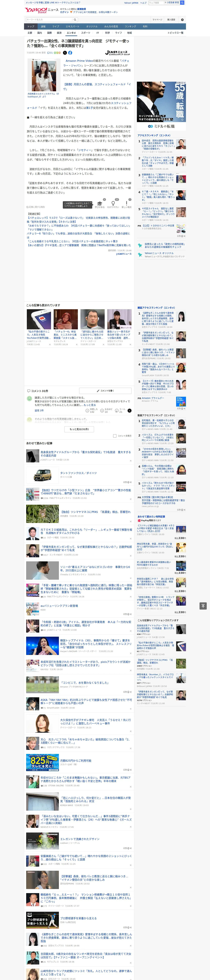This screenshot has height=980, width=210.
Task: Open マイページ link
Action: click(157, 20)
